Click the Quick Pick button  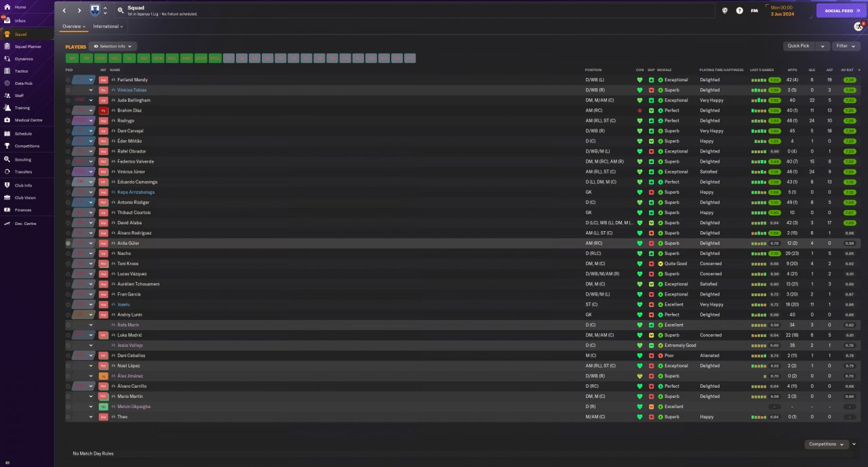[800, 46]
